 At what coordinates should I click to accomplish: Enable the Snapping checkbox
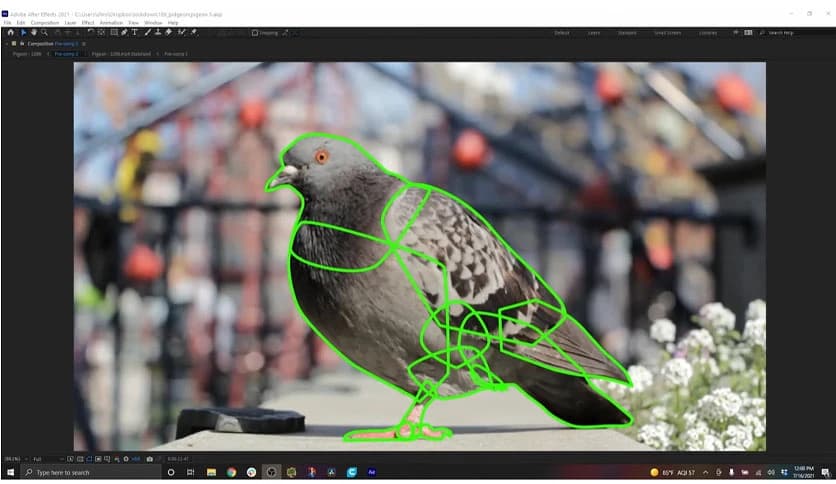pyautogui.click(x=256, y=32)
